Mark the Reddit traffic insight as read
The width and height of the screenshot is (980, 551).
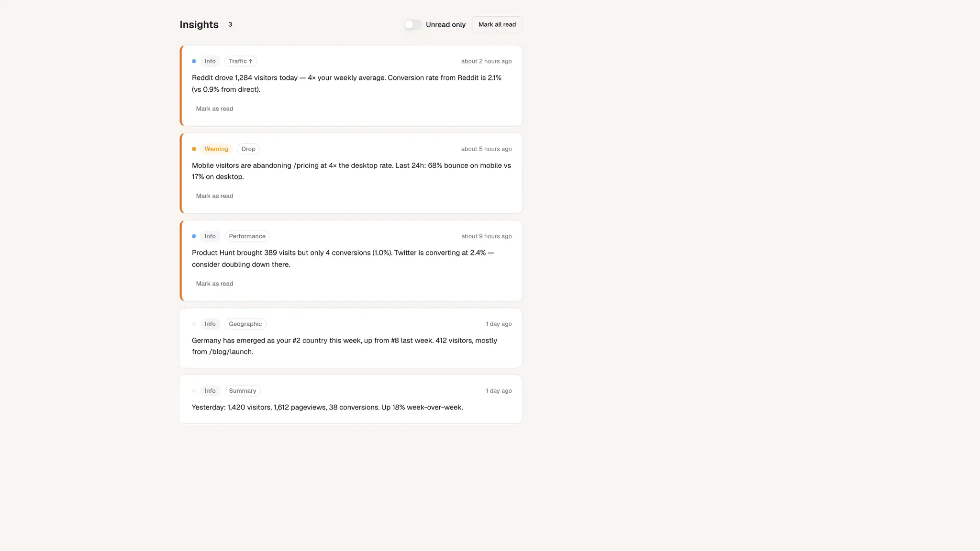pos(214,109)
